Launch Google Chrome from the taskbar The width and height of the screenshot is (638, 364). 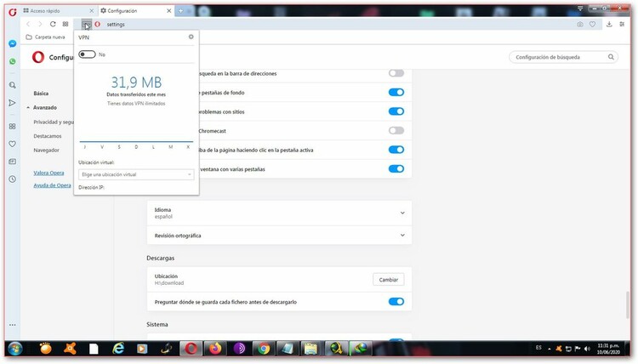click(x=263, y=349)
